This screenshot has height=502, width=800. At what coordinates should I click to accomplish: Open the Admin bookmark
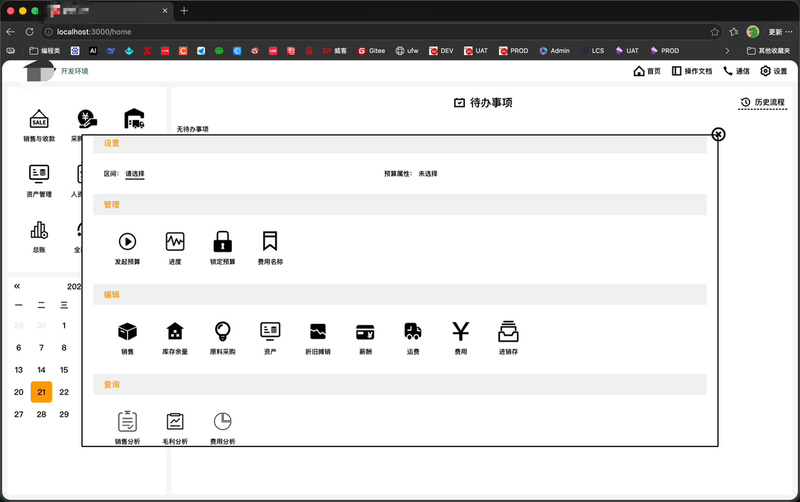coord(555,51)
